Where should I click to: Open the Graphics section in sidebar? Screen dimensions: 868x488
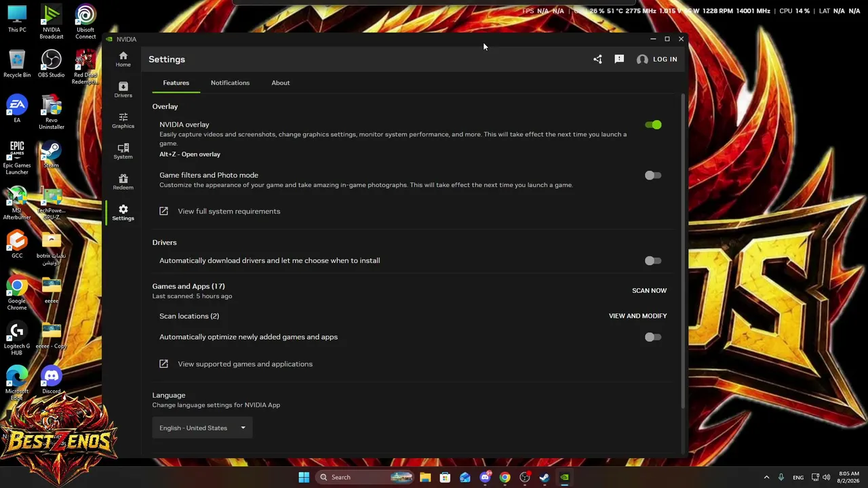pyautogui.click(x=123, y=121)
